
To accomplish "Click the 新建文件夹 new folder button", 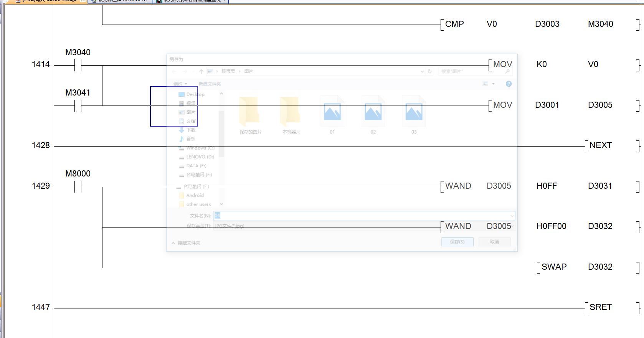I will point(210,84).
